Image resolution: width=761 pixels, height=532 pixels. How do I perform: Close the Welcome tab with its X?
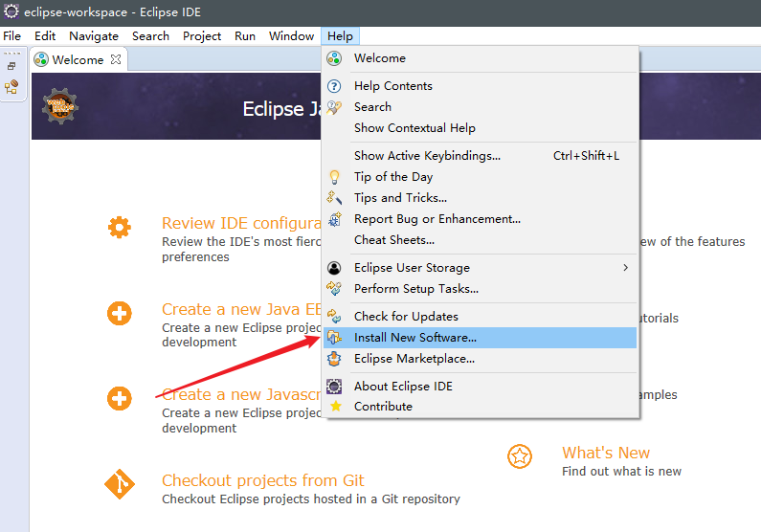[x=116, y=59]
